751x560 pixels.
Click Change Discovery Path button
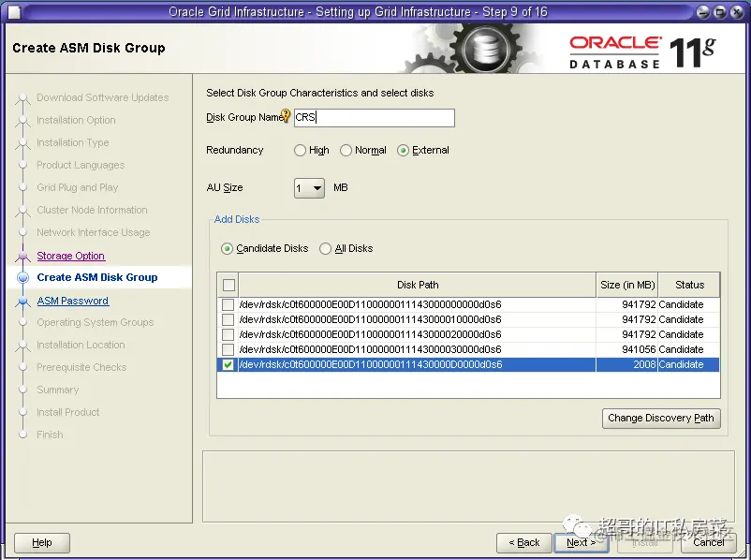click(x=661, y=419)
